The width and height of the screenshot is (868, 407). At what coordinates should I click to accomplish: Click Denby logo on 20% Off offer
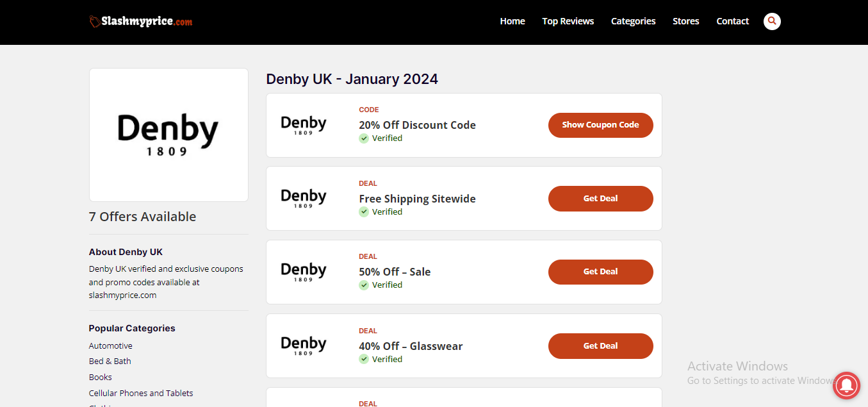pos(304,125)
